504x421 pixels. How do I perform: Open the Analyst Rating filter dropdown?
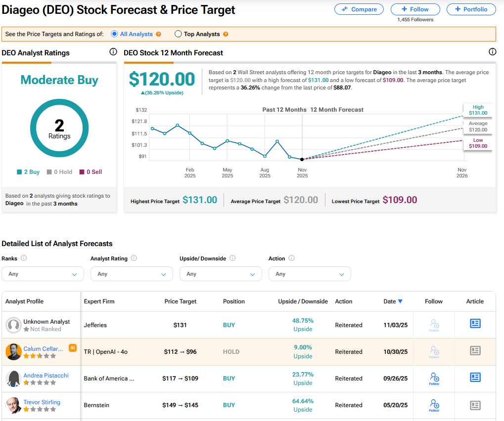(132, 274)
